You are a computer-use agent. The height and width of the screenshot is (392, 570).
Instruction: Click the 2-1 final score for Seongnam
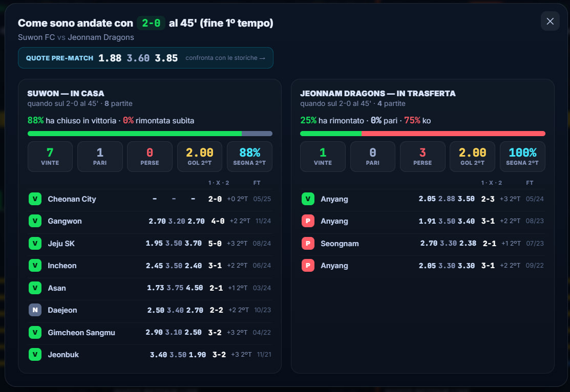pos(489,244)
